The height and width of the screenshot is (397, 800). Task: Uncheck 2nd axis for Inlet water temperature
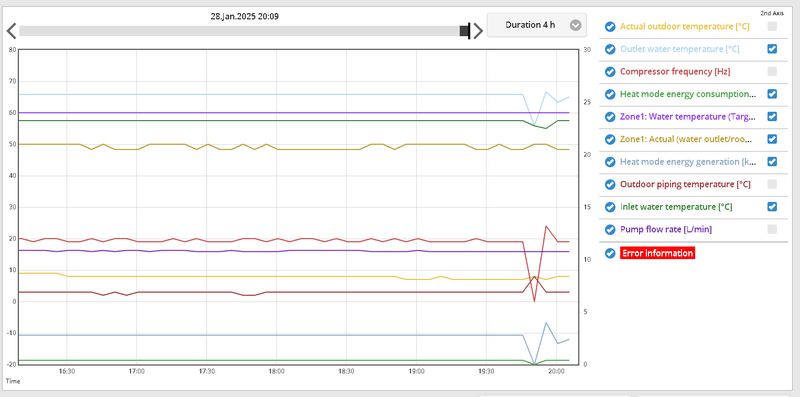tap(772, 206)
